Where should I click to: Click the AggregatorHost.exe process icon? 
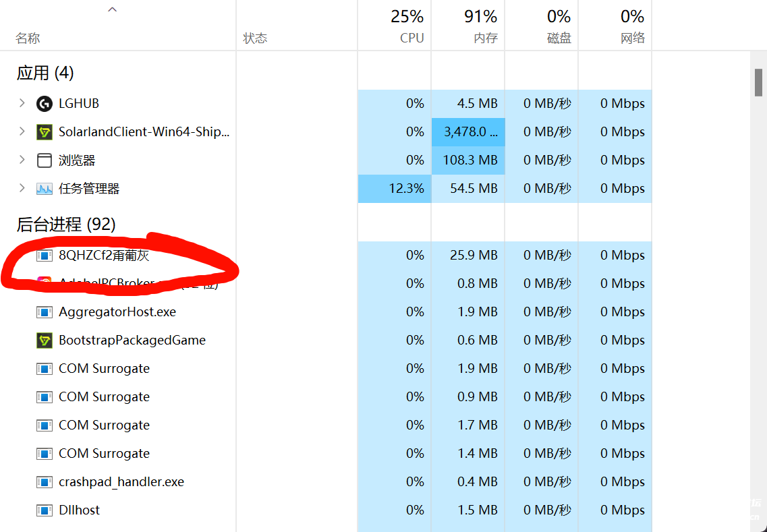coord(44,312)
